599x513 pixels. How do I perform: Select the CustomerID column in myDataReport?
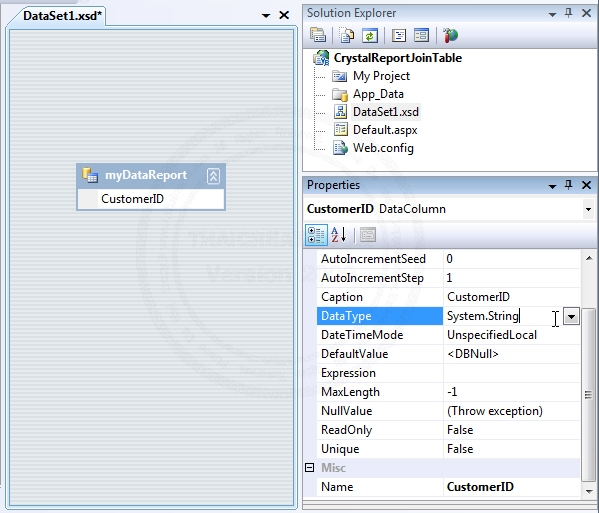point(151,199)
